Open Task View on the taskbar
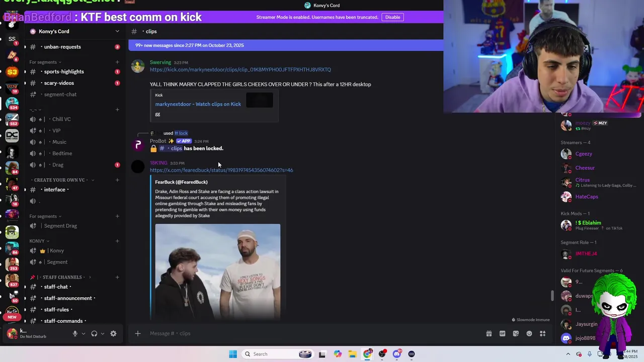 click(x=323, y=354)
